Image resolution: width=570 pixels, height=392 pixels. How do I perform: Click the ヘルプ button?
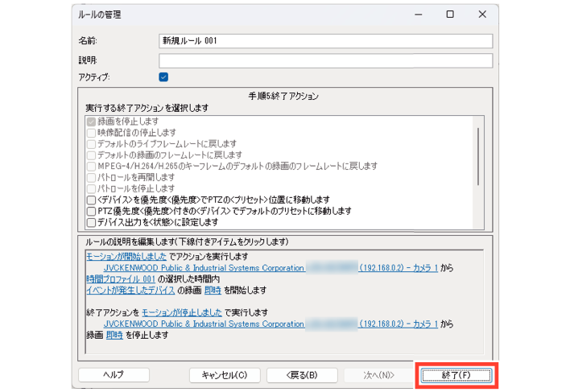[114, 375]
